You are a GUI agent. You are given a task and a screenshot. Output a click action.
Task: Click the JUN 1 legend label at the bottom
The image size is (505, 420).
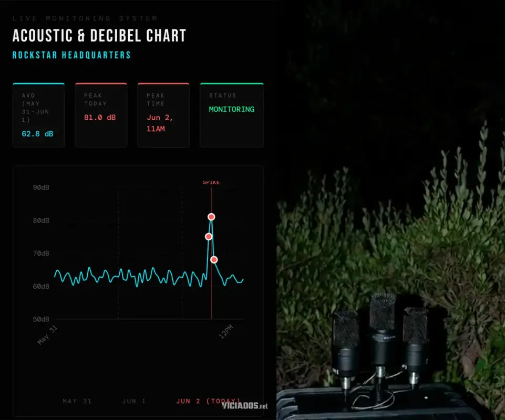134,401
